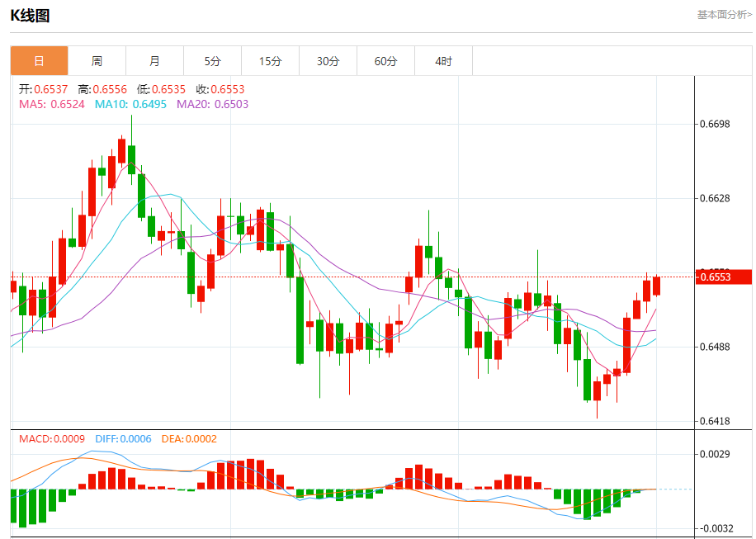Image resolution: width=756 pixels, height=539 pixels.
Task: Select the 日 (daily) chart tab
Action: pyautogui.click(x=39, y=61)
